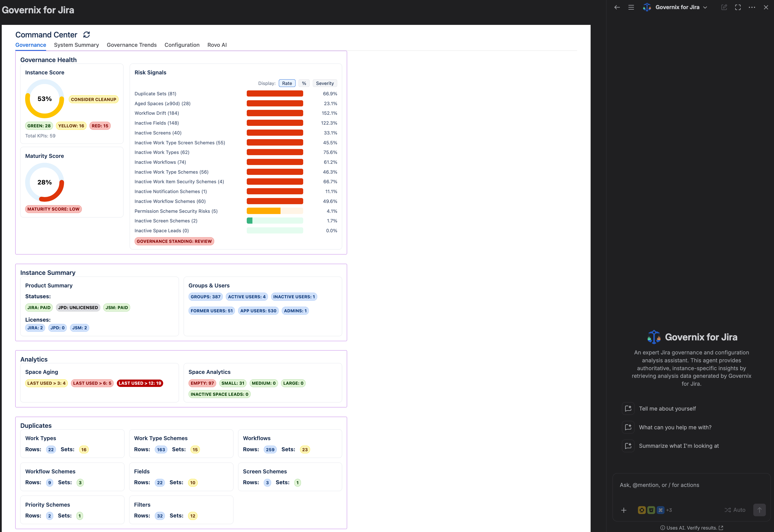Click the Inactive Screen Schemes green bar

click(249, 221)
